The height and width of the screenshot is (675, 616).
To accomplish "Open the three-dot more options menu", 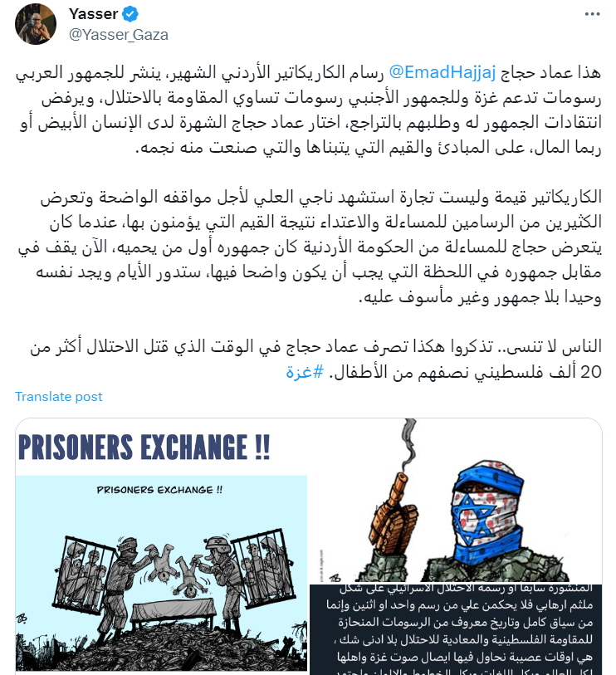I will (592, 14).
